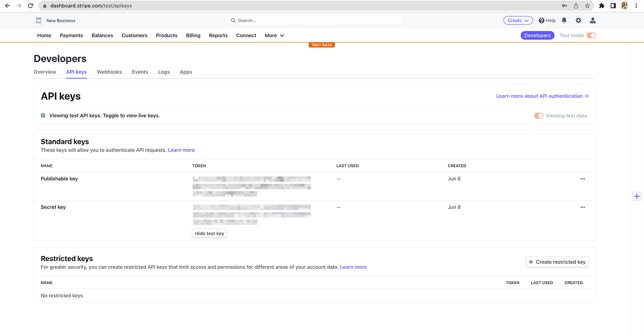Open Products in the navigation
The image size is (644, 335).
(167, 35)
